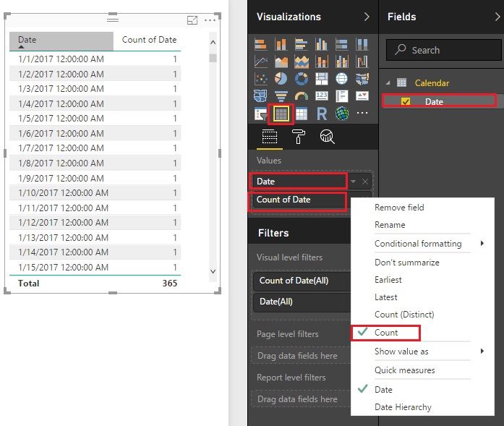Open Focus mode on table visual
The image size is (504, 426).
pyautogui.click(x=192, y=20)
